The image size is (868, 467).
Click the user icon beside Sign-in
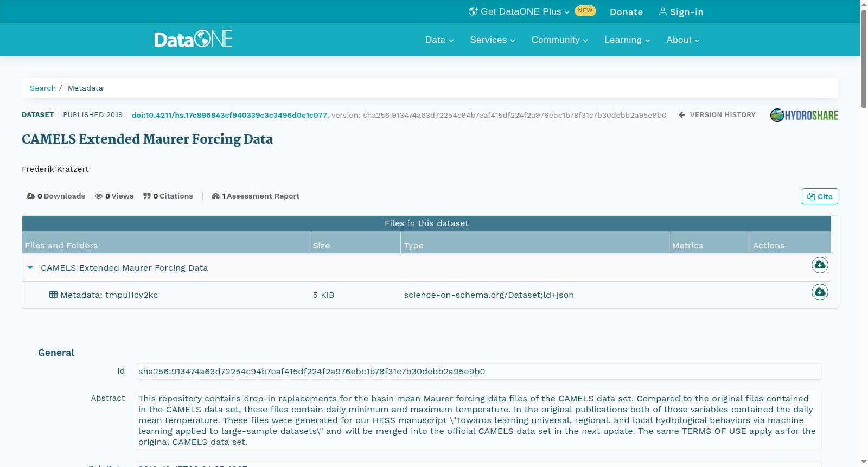tap(663, 11)
